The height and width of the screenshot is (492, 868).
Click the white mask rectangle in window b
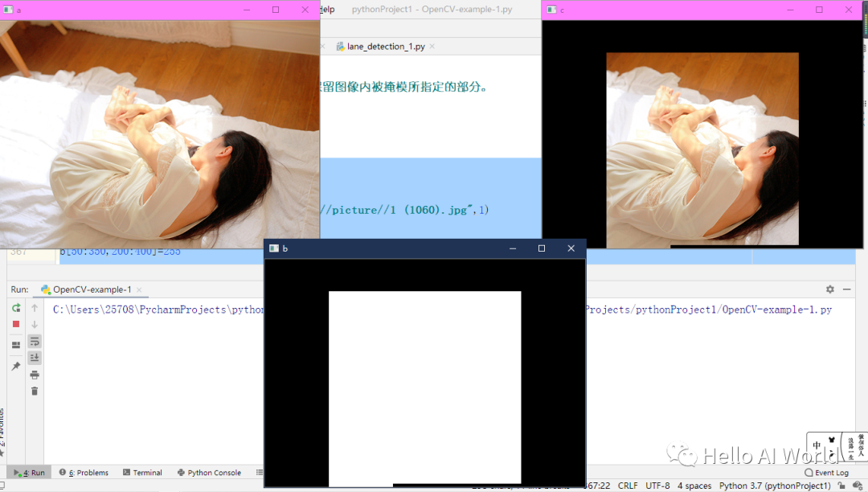coord(424,387)
